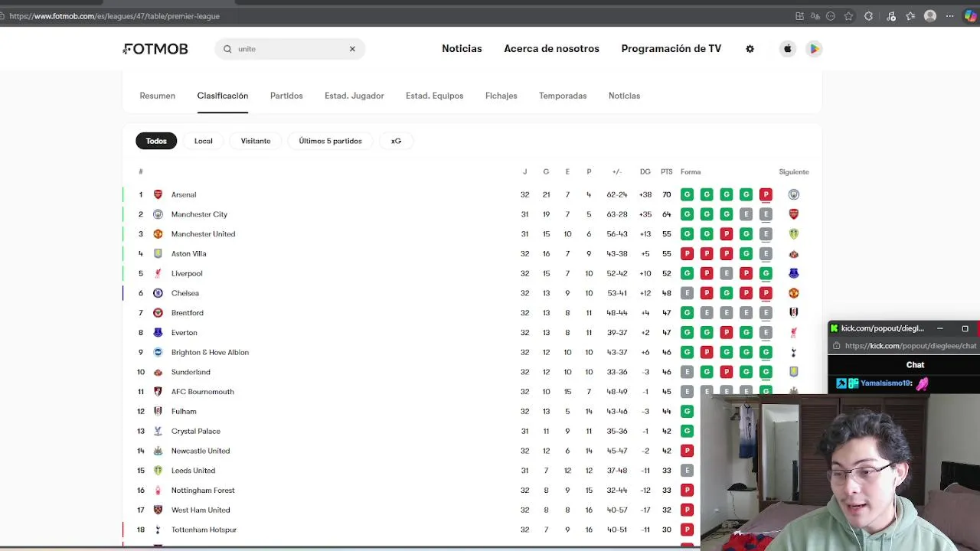Clear the search box with the X
This screenshot has height=551, width=980.
(352, 49)
